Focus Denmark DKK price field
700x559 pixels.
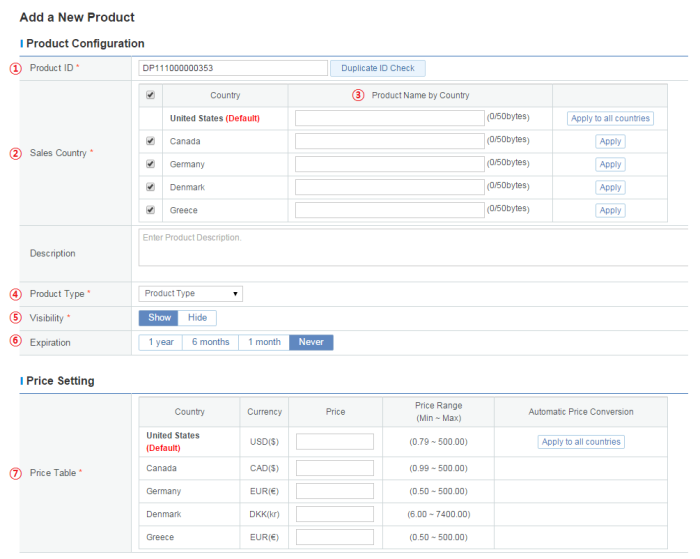(x=335, y=514)
